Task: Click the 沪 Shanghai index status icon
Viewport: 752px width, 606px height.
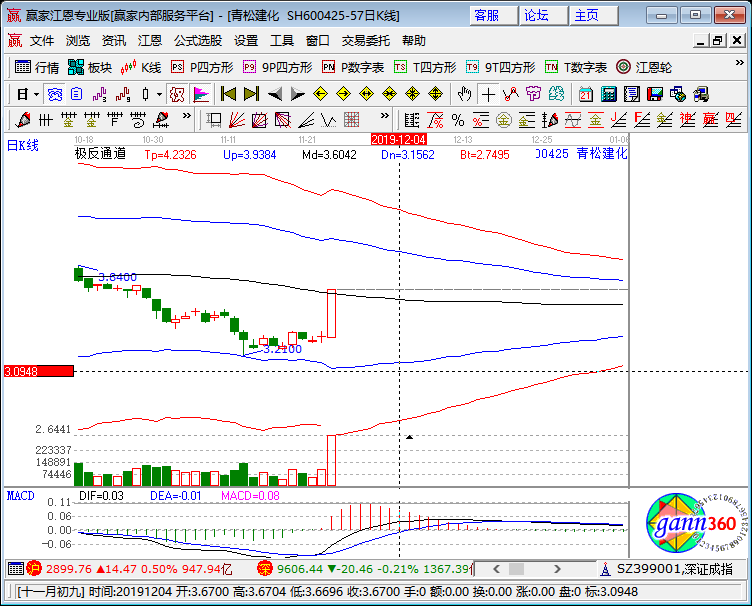Action: click(34, 569)
